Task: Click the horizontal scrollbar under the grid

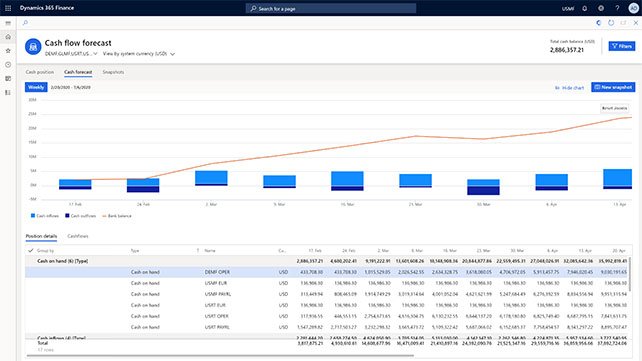Action: [x=220, y=356]
